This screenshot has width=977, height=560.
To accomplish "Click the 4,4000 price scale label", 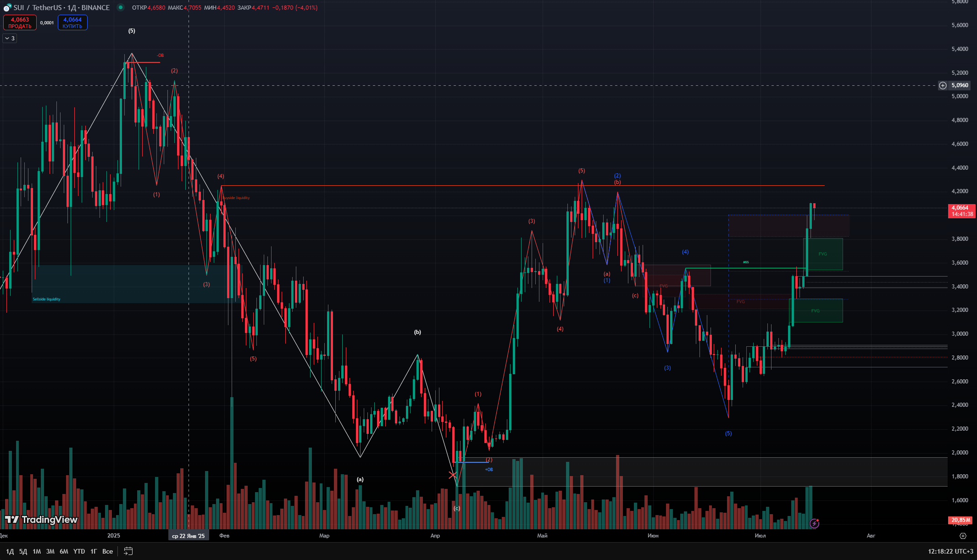I will pos(960,168).
